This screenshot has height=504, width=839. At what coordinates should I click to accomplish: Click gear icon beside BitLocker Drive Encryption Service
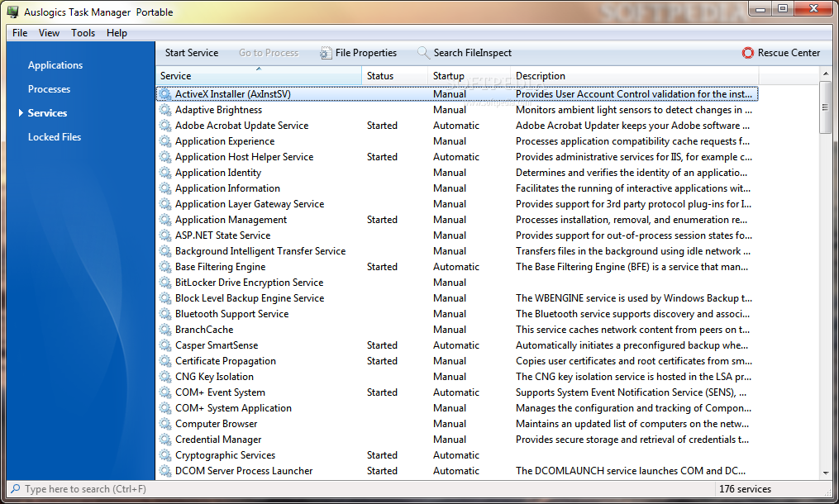(x=165, y=283)
